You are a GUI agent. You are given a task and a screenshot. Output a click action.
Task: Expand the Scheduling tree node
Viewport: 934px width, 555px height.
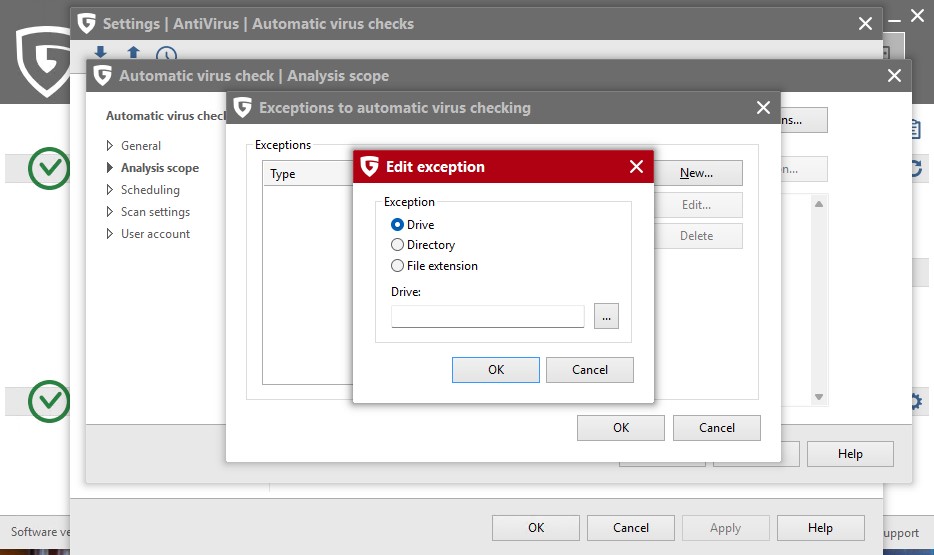point(110,189)
